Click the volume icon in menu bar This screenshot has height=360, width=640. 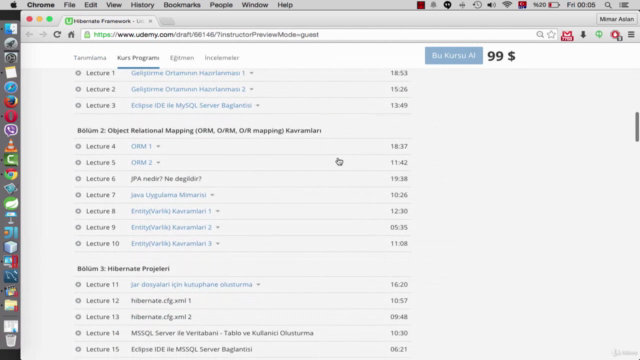[x=491, y=5]
